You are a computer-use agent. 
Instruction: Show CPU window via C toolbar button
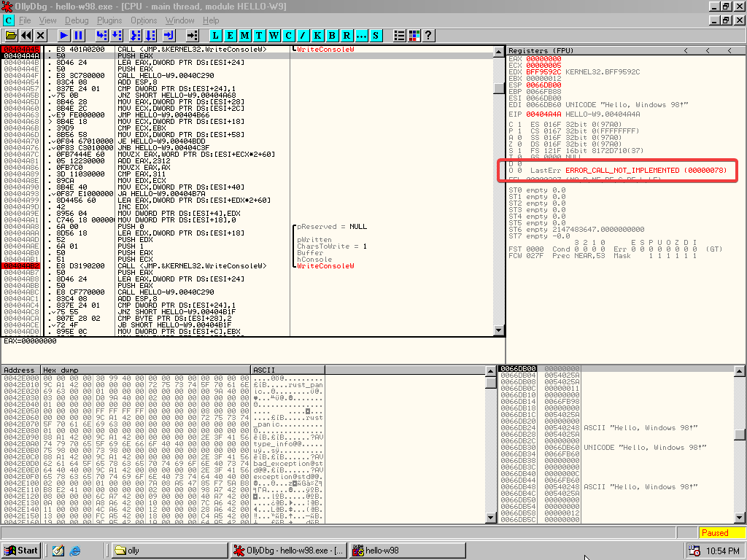[288, 36]
